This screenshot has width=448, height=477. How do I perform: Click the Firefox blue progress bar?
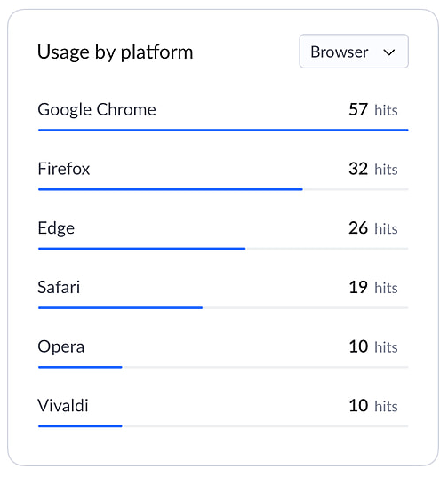171,189
